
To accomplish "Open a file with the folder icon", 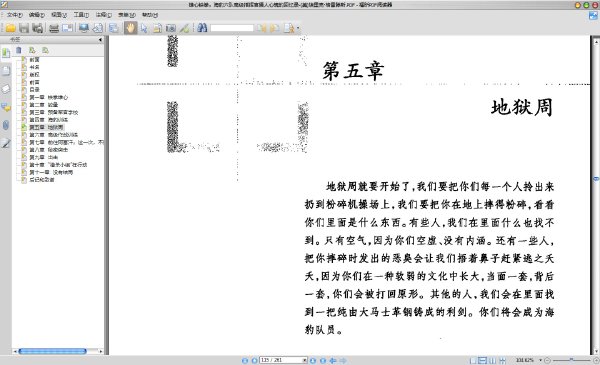I will point(10,28).
